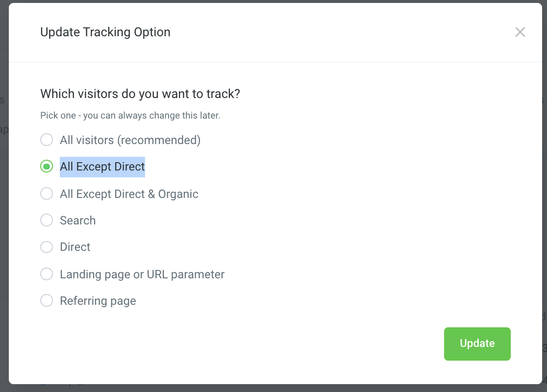547x392 pixels.
Task: Click the "Search" option label text
Action: pos(77,220)
